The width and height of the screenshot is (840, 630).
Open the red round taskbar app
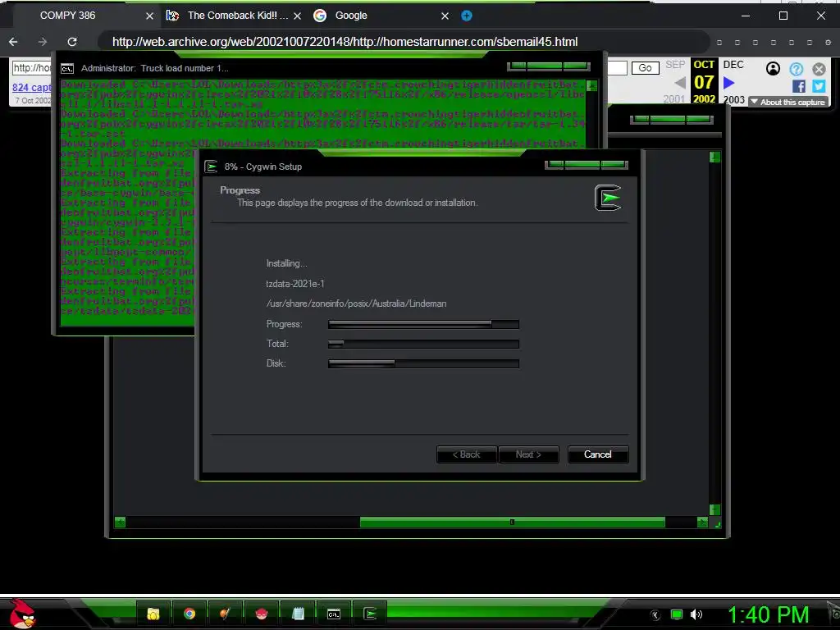(x=262, y=614)
